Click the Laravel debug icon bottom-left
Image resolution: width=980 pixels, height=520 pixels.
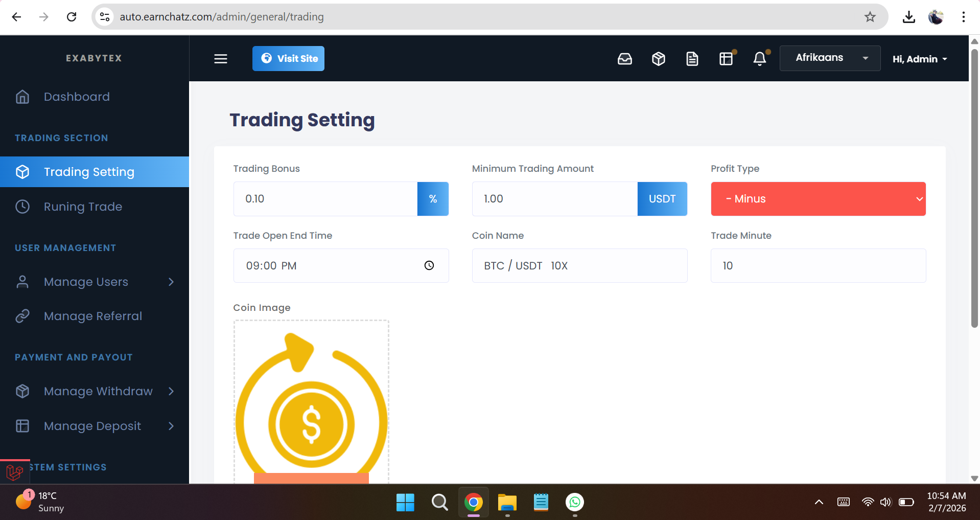[x=15, y=472]
